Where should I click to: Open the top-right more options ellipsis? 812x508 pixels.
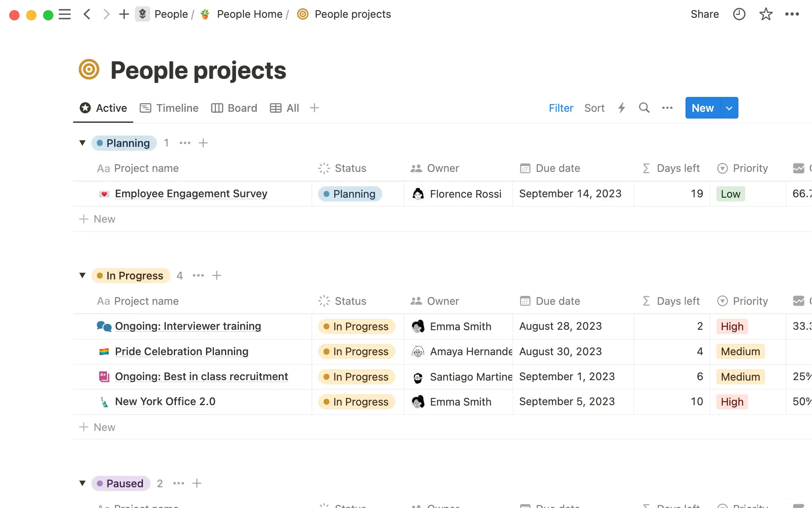pyautogui.click(x=792, y=14)
